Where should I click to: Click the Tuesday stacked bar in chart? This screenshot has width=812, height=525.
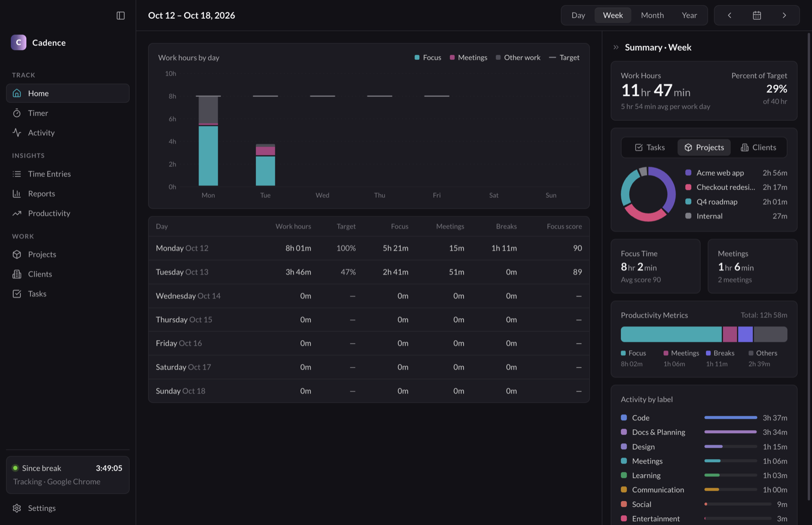265,165
